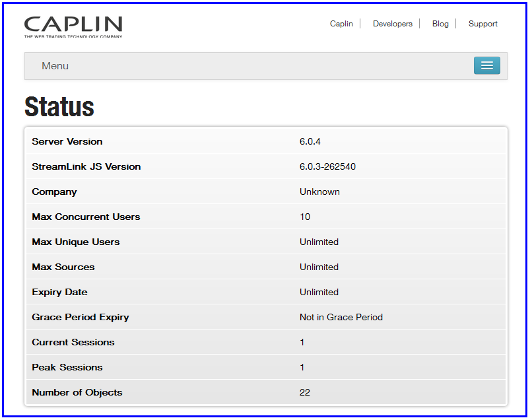Go to the Developers link
The image size is (532, 418).
(x=393, y=24)
